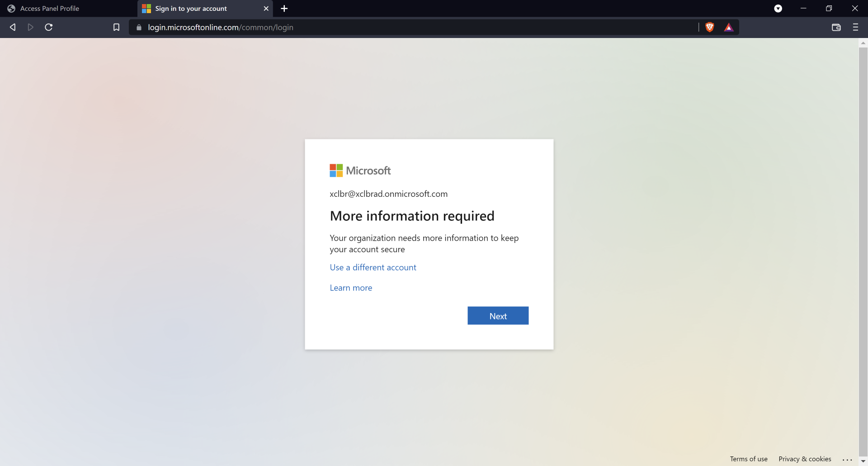Follow the Use a different account link

(373, 267)
